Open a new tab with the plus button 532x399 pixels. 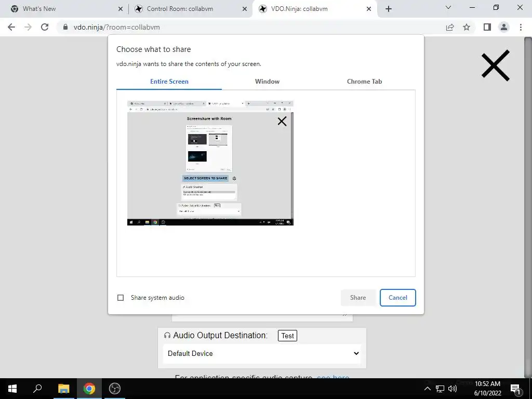(389, 9)
